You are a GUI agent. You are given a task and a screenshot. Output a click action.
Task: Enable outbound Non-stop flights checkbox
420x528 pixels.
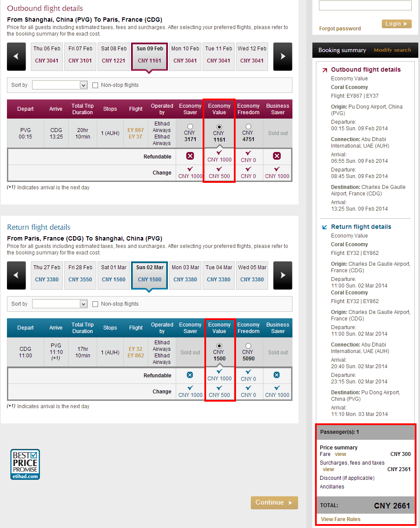tap(95, 85)
